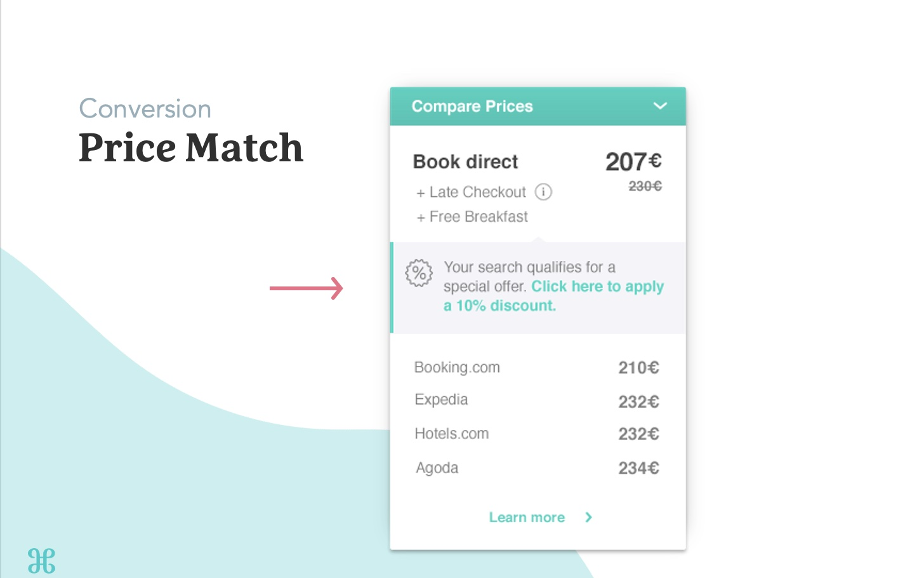This screenshot has height=578, width=924.
Task: Select the Agoda listing
Action: pyautogui.click(x=437, y=468)
